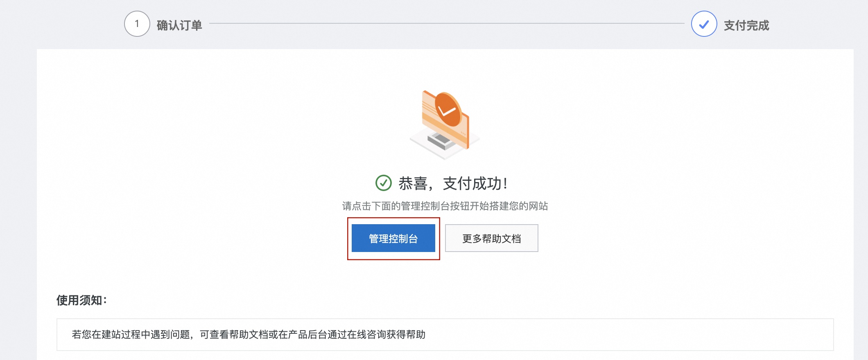
Task: Open the 管理控制台 console
Action: click(393, 239)
